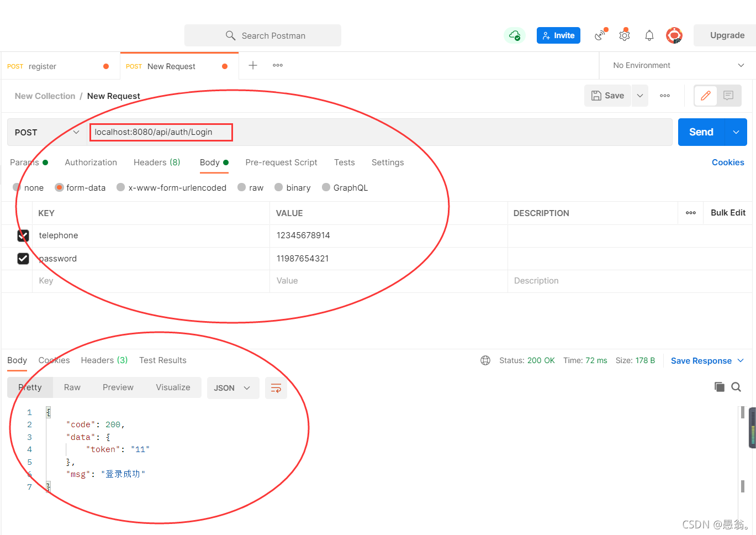
Task: Toggle line wrap in response body
Action: (x=276, y=388)
